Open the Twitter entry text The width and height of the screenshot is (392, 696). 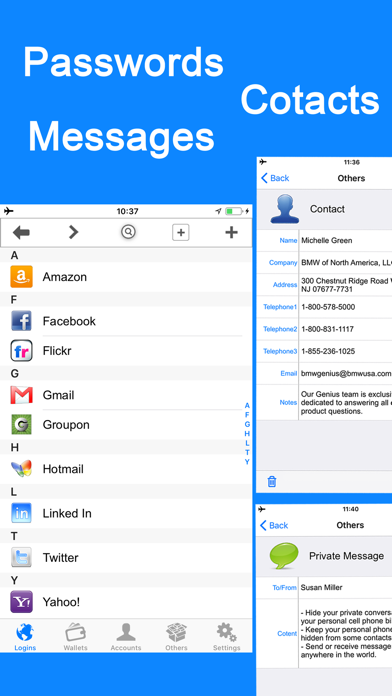point(60,558)
